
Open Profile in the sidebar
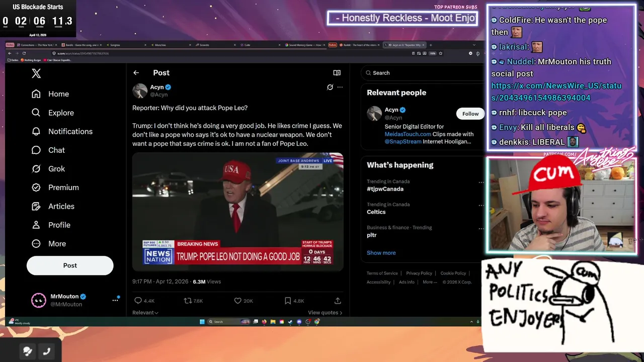click(50, 225)
